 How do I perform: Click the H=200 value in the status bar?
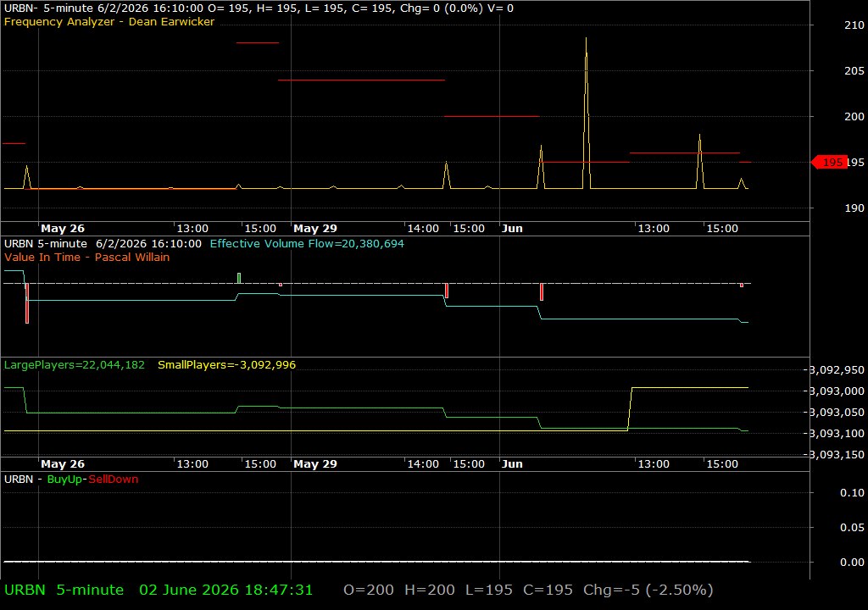(x=430, y=590)
